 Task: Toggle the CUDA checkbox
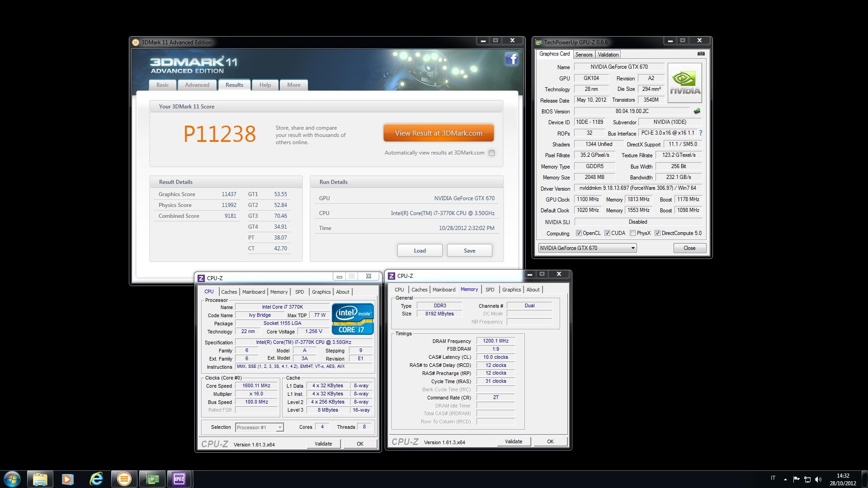pyautogui.click(x=607, y=234)
